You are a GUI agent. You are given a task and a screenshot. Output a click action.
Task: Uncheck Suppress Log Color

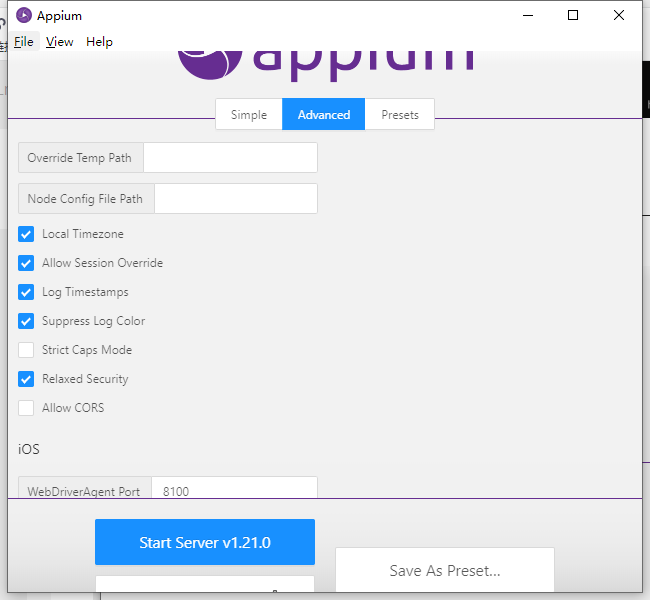pos(26,321)
